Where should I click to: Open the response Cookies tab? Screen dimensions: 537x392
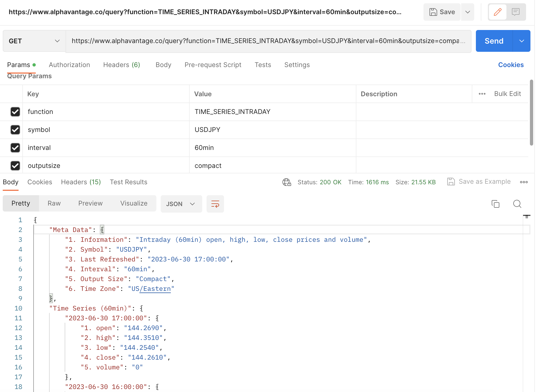pos(40,182)
